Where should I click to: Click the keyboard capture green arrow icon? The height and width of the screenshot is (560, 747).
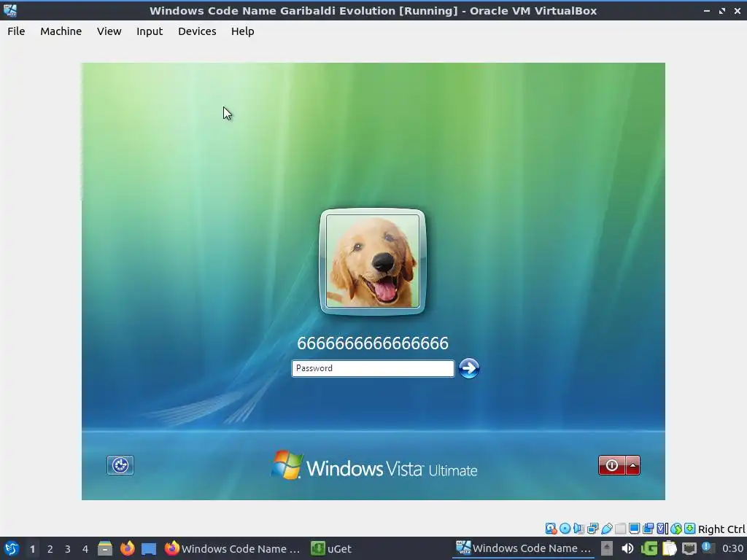pyautogui.click(x=690, y=529)
